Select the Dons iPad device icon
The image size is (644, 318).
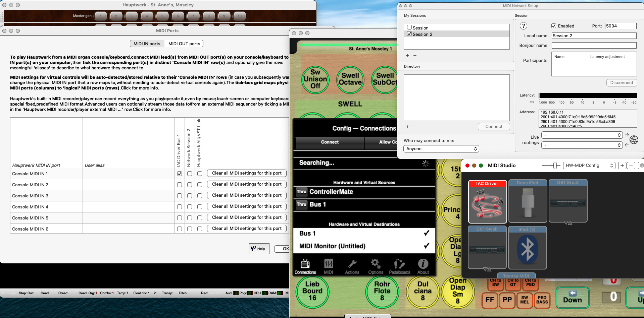click(x=528, y=201)
